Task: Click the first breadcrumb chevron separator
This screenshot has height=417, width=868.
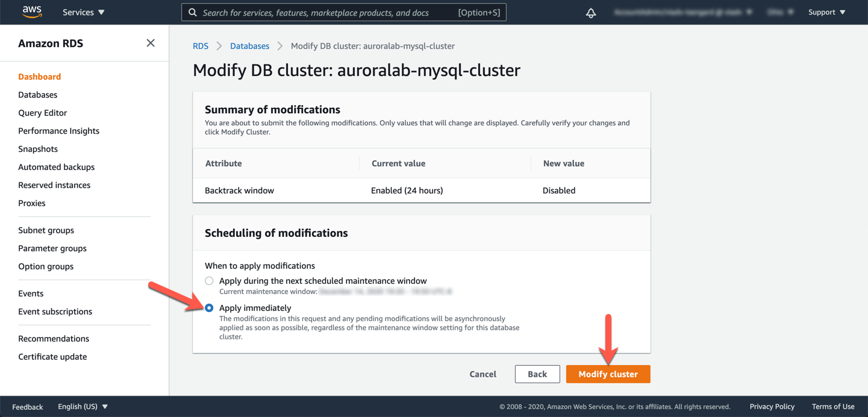Action: [x=219, y=46]
